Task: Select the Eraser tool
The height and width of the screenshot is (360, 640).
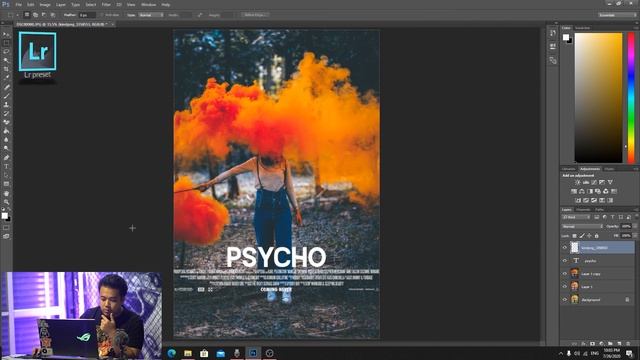Action: coord(6,122)
